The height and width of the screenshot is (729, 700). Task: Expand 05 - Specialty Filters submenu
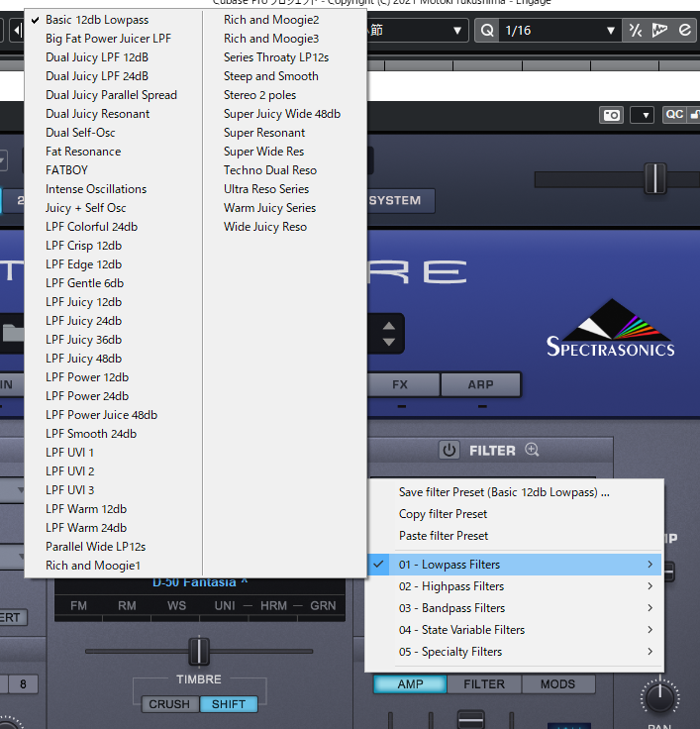[515, 652]
